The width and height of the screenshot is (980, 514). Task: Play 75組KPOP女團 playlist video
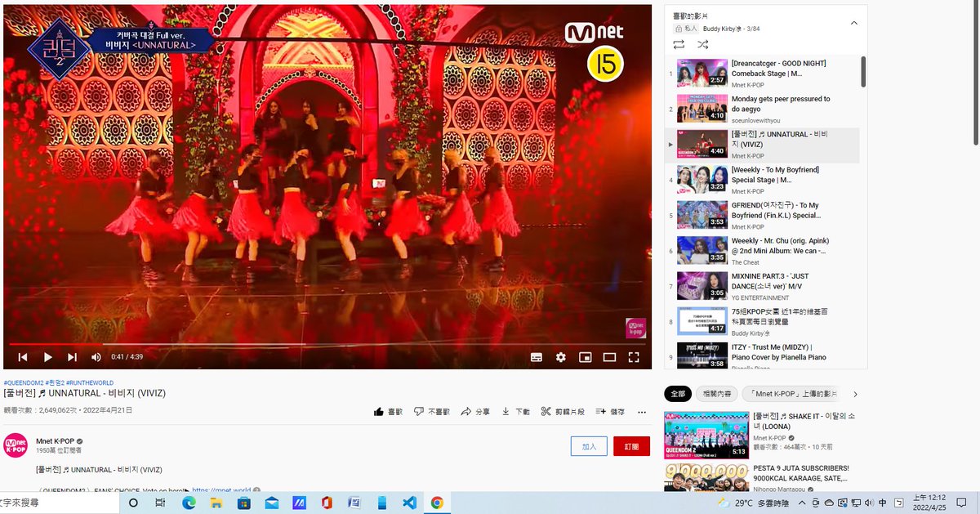pos(763,322)
